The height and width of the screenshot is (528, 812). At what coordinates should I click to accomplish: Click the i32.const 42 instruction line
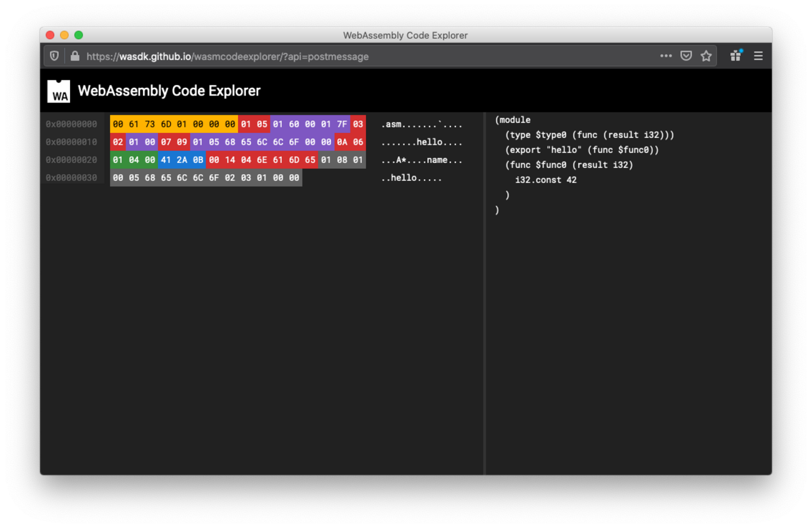(x=545, y=180)
